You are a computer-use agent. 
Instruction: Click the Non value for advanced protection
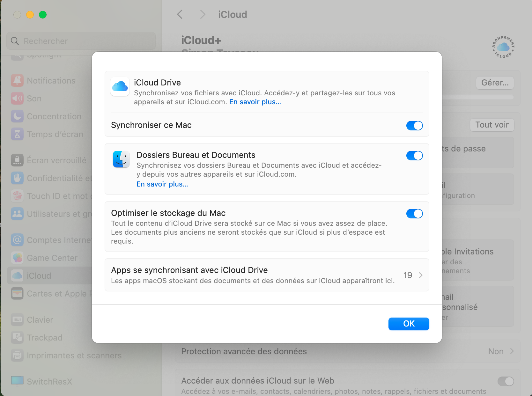(x=496, y=351)
